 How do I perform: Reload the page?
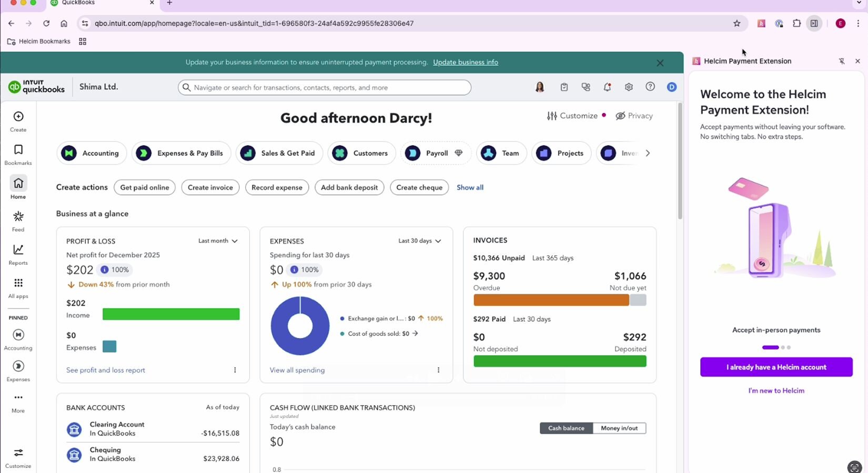[x=46, y=23]
